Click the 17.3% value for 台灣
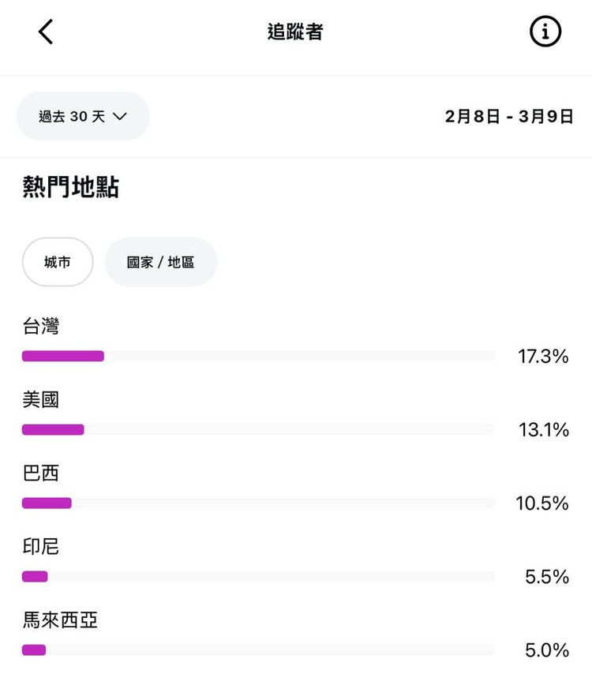 543,357
